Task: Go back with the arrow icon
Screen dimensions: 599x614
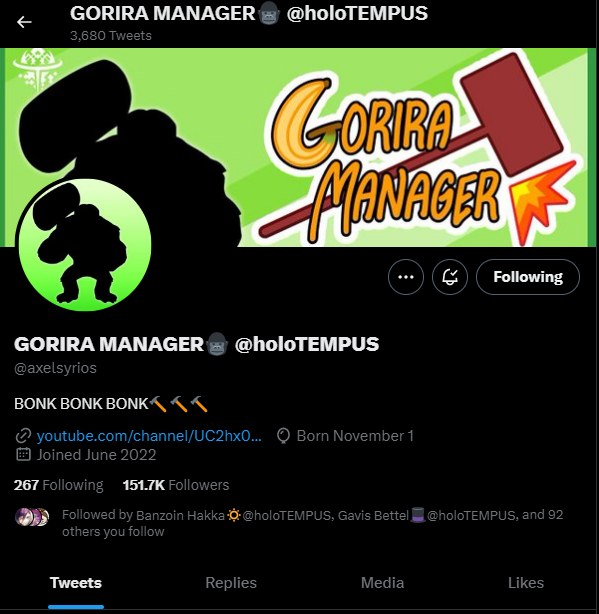Action: click(24, 22)
